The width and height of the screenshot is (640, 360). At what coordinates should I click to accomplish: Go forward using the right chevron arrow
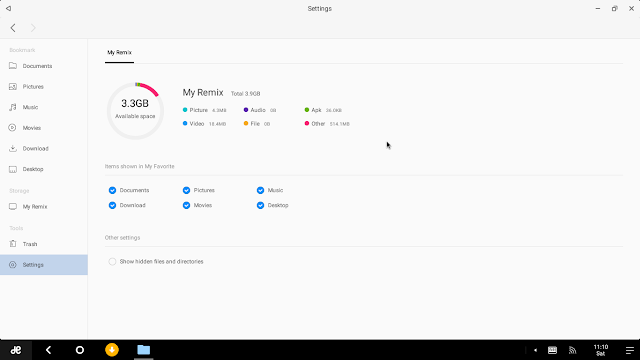[x=33, y=28]
